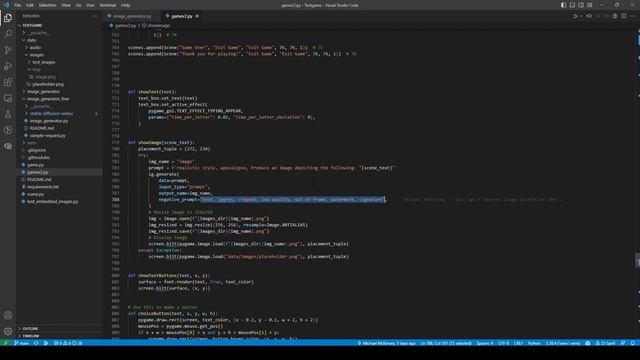640x360 pixels.
Task: Open the Manage gear icon
Action: point(8,331)
